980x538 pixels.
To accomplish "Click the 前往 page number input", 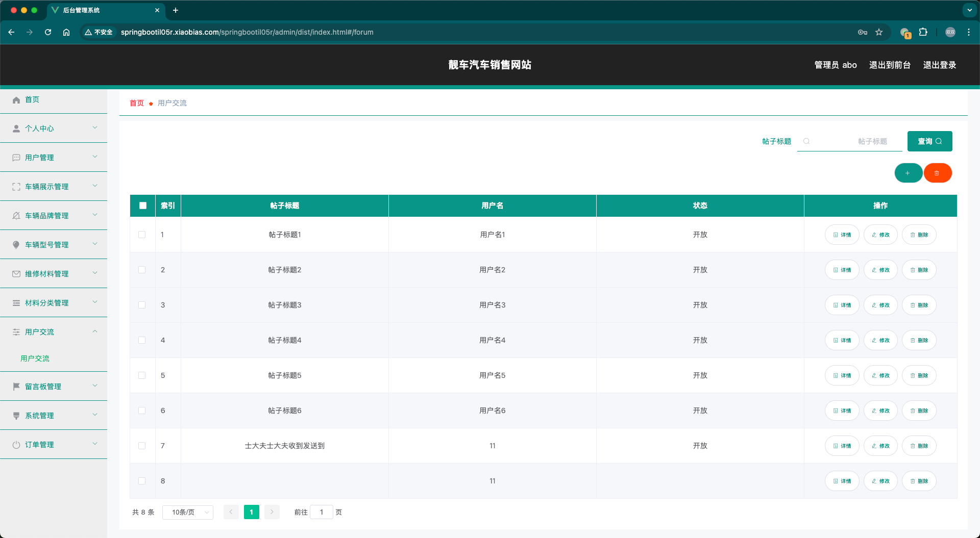I will tap(322, 512).
